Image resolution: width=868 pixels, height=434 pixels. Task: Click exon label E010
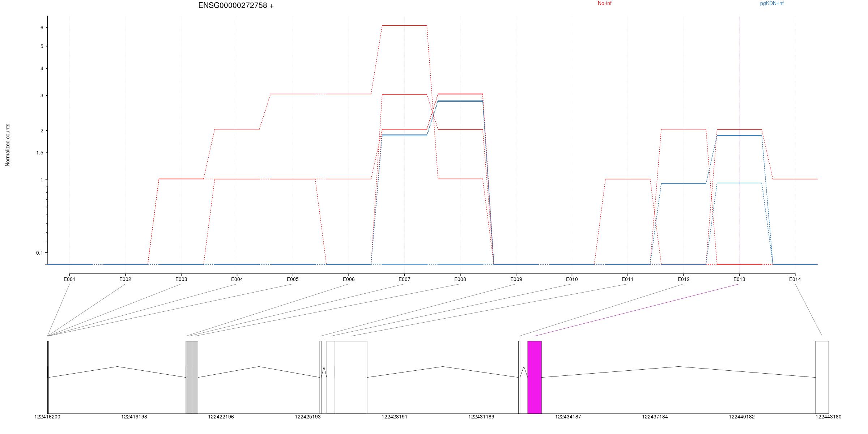[x=572, y=279]
